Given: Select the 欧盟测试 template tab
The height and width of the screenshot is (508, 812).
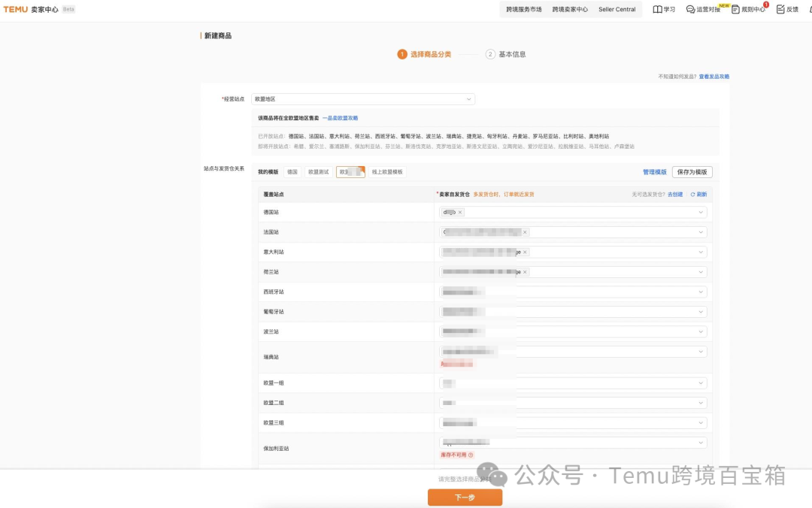Looking at the screenshot, I should point(319,172).
